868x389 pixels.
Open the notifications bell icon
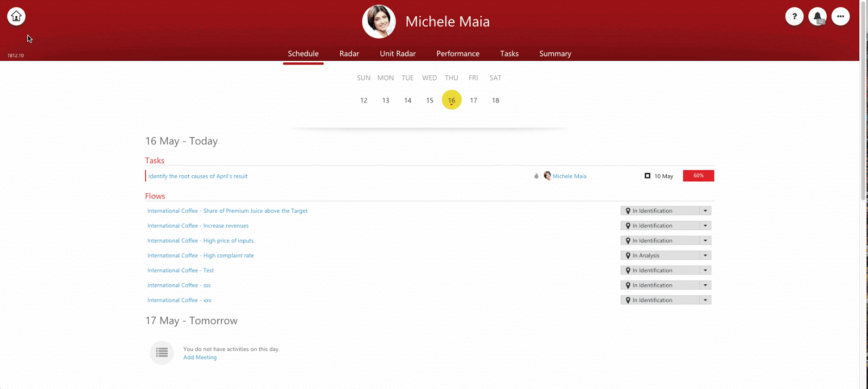point(818,16)
